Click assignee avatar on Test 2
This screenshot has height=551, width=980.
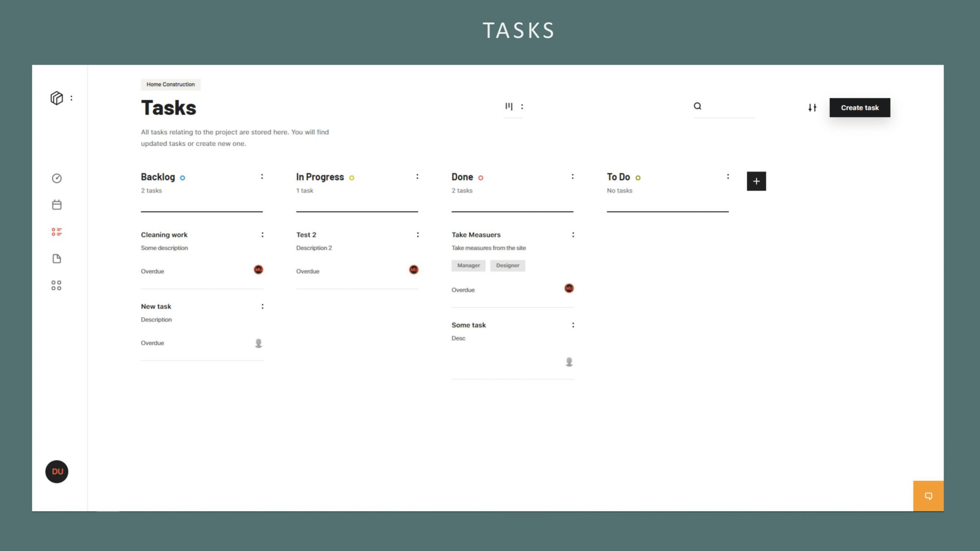(x=413, y=270)
